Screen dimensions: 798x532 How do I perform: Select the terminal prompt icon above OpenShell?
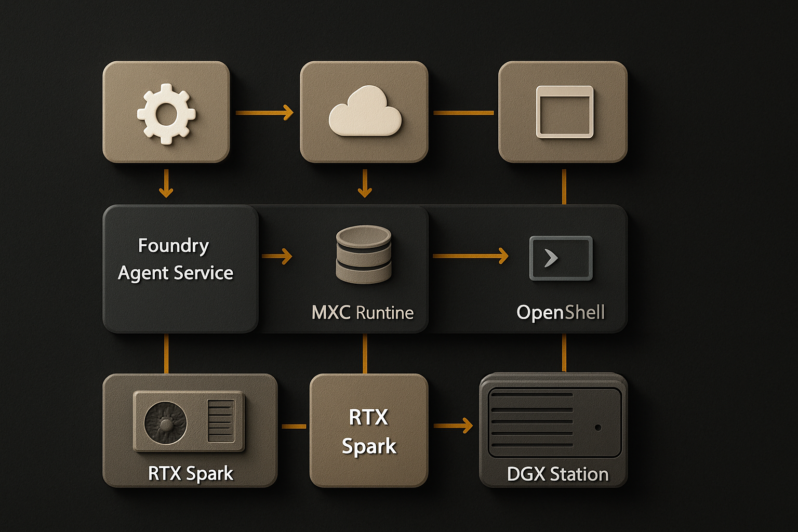(x=561, y=258)
